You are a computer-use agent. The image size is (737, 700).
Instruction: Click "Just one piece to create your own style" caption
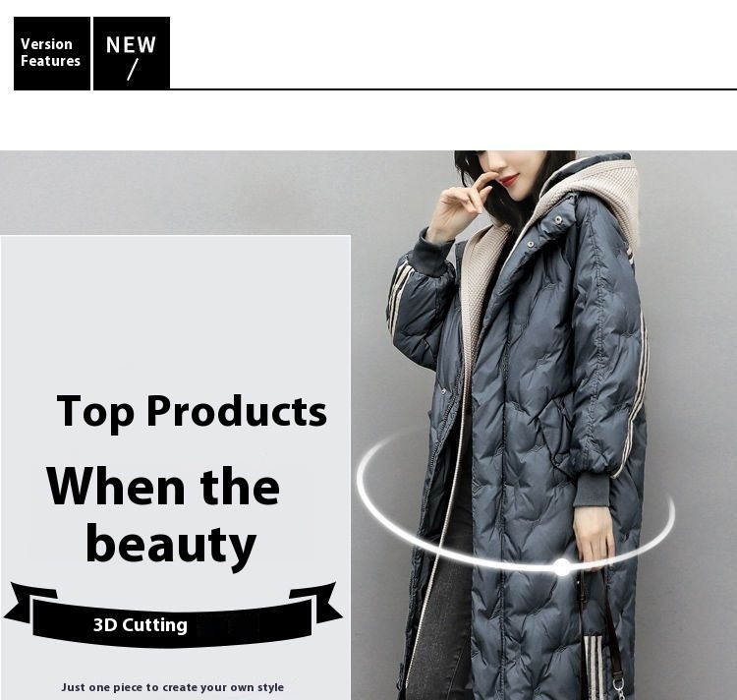coord(173,687)
